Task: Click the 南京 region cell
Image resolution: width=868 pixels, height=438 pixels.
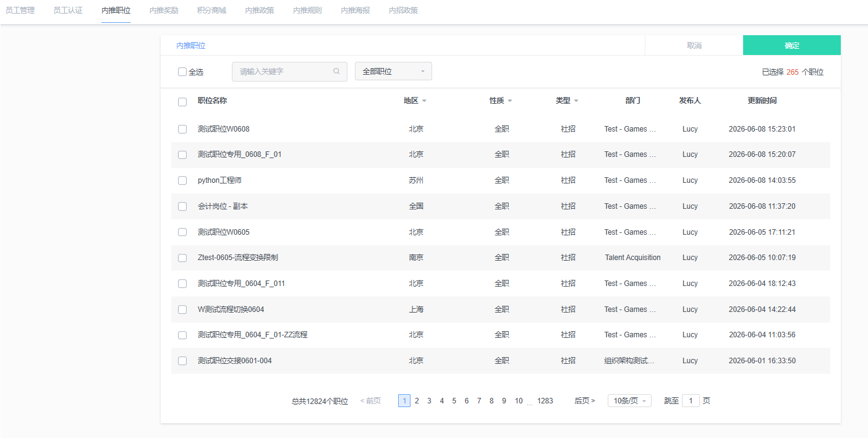Action: 416,258
